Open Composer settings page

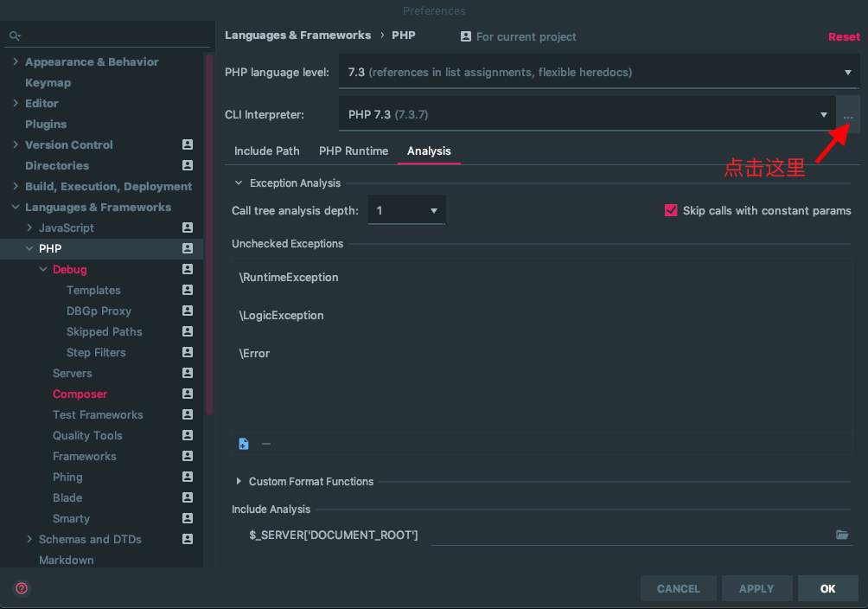coord(80,394)
